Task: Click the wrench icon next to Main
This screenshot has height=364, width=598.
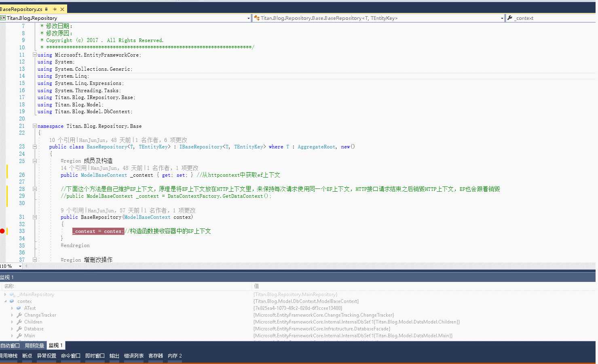Action: 19,336
